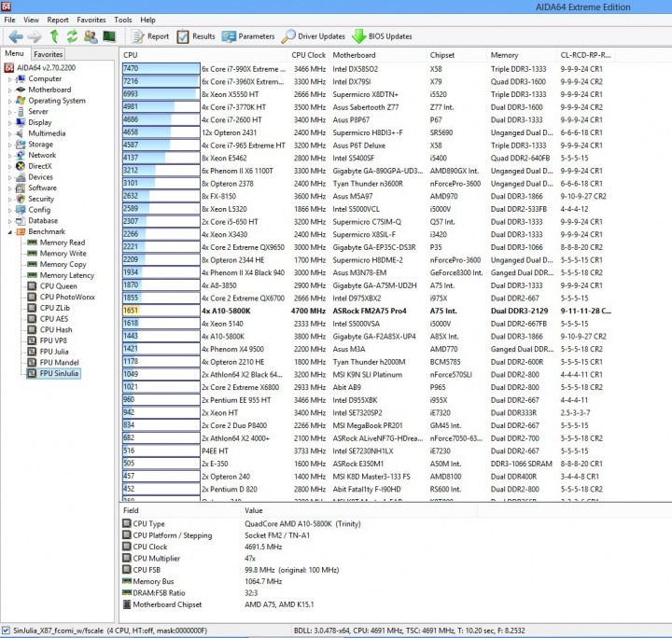672x638 pixels.
Task: Open the Favorites menu
Action: click(91, 20)
